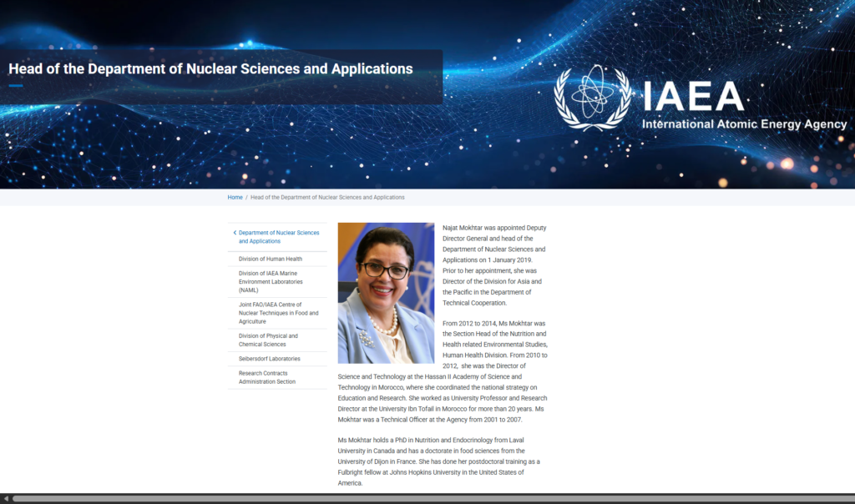Visit Research Contracts Administration Section

coord(267,377)
